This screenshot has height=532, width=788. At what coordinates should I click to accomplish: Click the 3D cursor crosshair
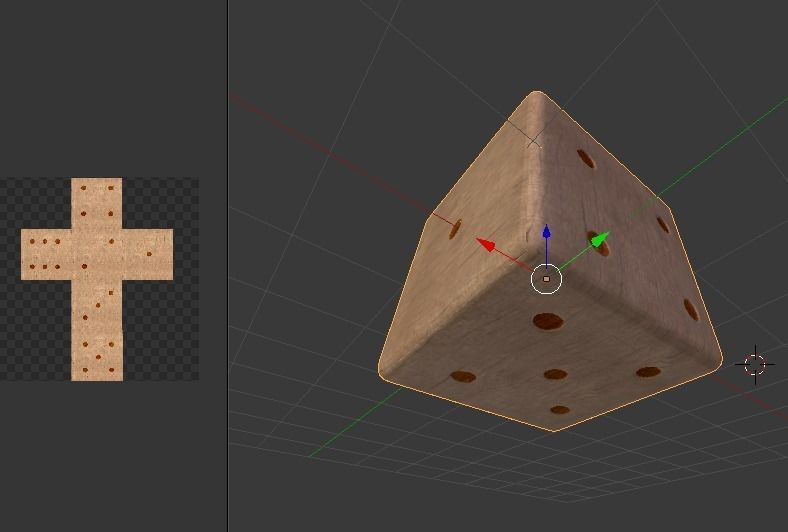point(755,365)
